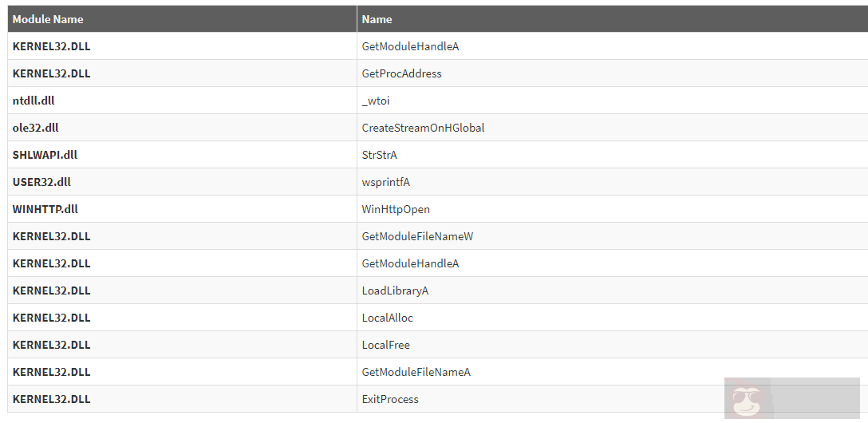Select the LocalFree function entry
The height and width of the screenshot is (423, 868).
click(385, 345)
